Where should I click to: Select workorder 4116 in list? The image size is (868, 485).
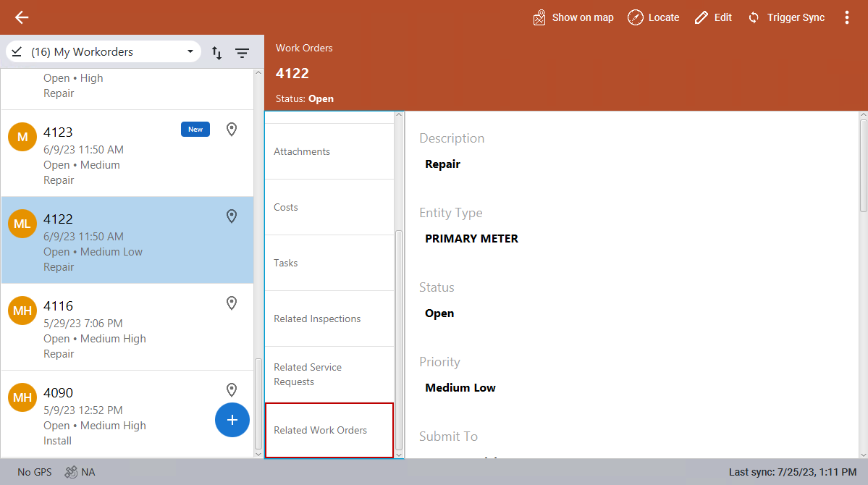(x=127, y=327)
